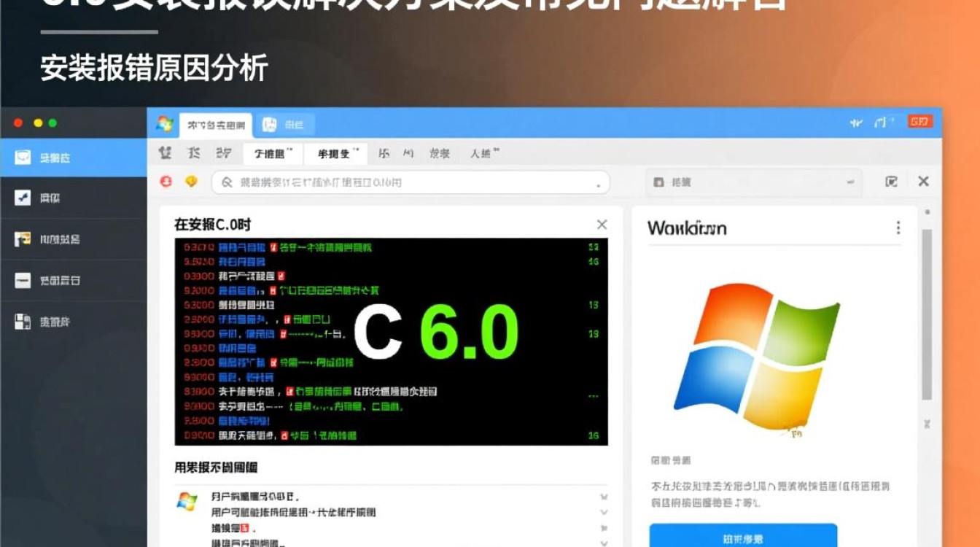Click the first gray toolbar glyph left of the white tabs
The image size is (980, 547).
(166, 153)
